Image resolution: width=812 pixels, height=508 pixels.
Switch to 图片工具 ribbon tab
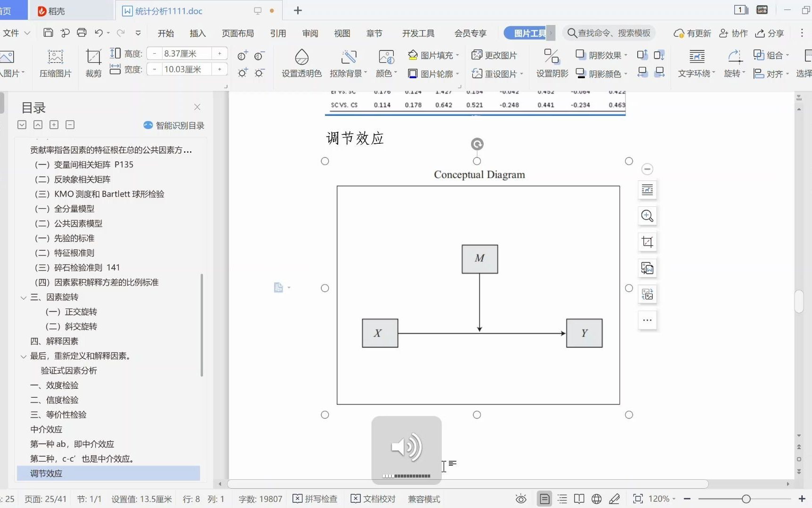(528, 33)
